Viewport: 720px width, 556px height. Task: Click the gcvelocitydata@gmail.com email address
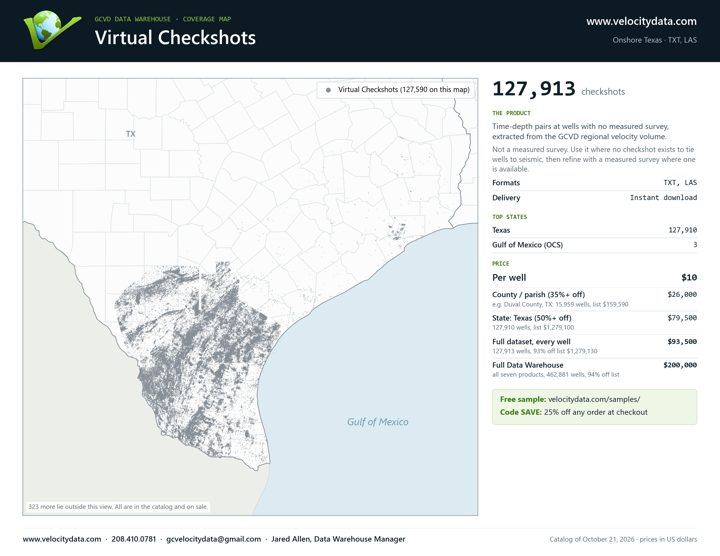214,539
